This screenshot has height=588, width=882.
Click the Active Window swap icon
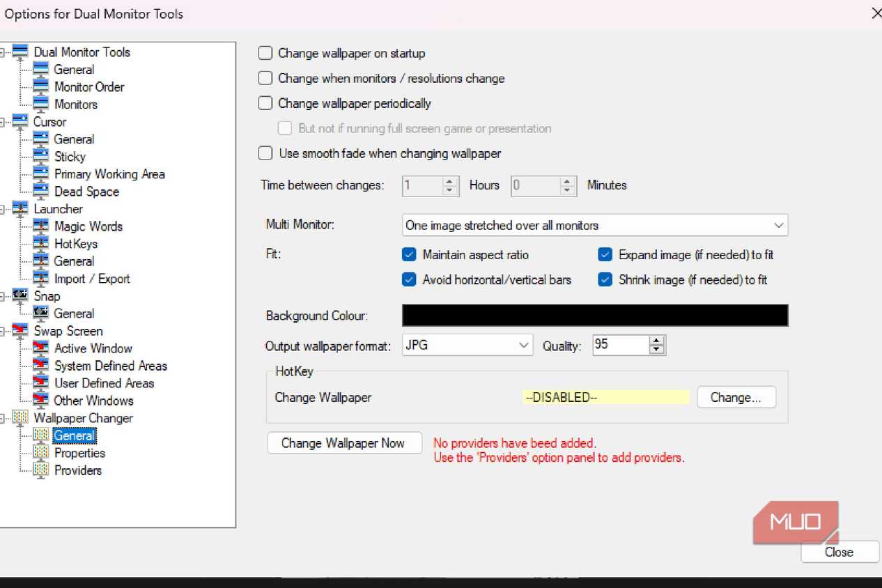point(41,348)
